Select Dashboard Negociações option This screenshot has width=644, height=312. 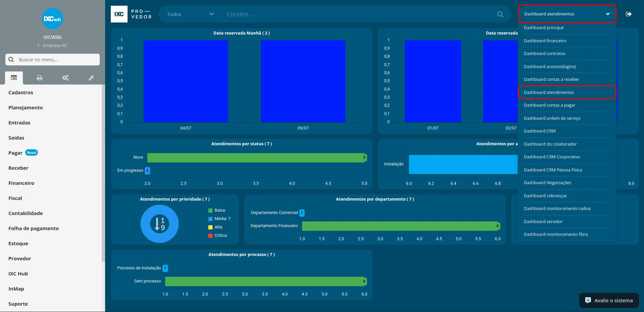click(x=567, y=183)
